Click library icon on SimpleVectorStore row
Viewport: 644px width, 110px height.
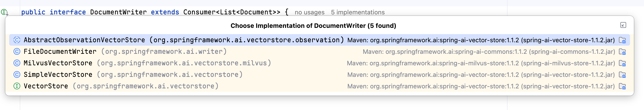click(622, 75)
